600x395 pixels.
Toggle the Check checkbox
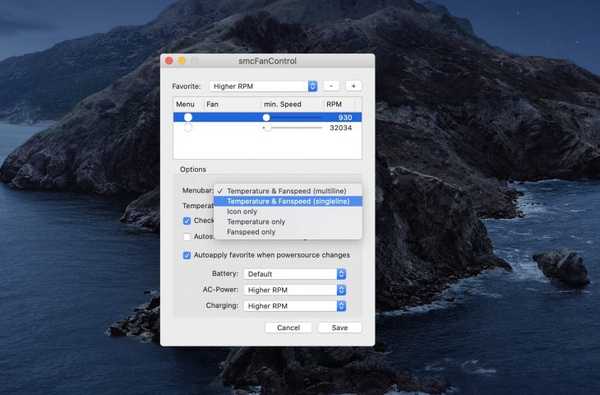(x=187, y=221)
